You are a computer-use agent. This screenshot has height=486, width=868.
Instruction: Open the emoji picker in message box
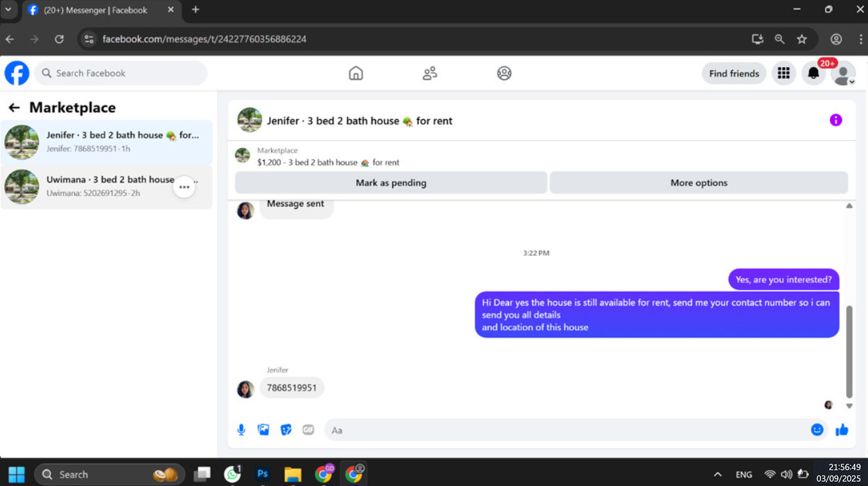(816, 430)
